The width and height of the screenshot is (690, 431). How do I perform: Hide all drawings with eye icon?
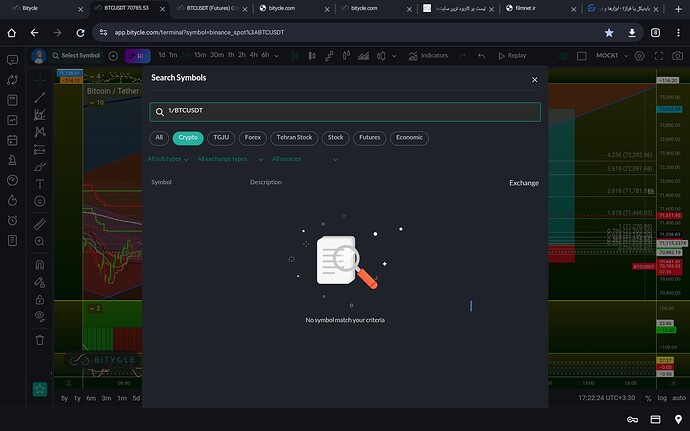[40, 316]
